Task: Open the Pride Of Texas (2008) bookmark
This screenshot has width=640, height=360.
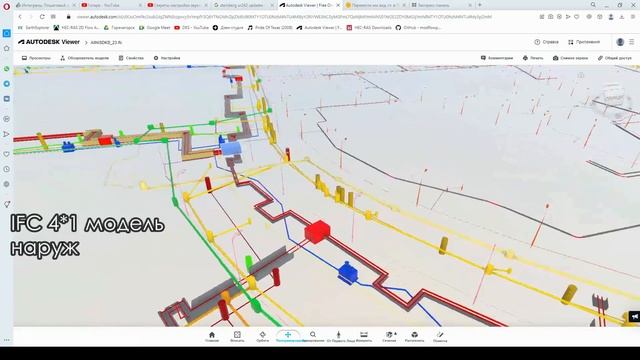Action: pyautogui.click(x=270, y=28)
